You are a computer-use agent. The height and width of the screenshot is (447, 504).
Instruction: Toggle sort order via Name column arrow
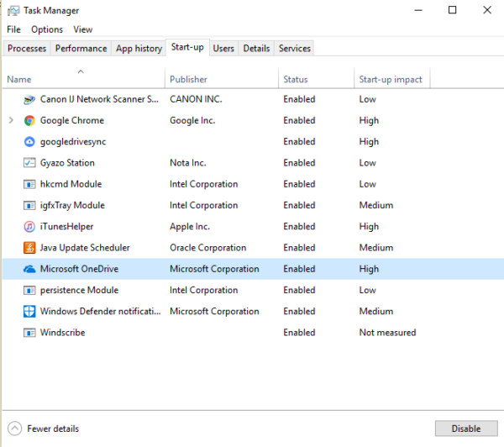coord(81,71)
